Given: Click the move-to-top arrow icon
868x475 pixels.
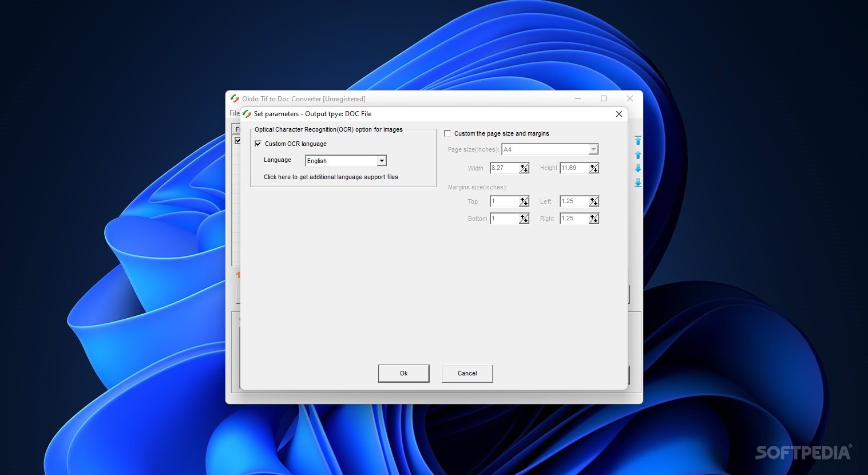Looking at the screenshot, I should tap(638, 140).
